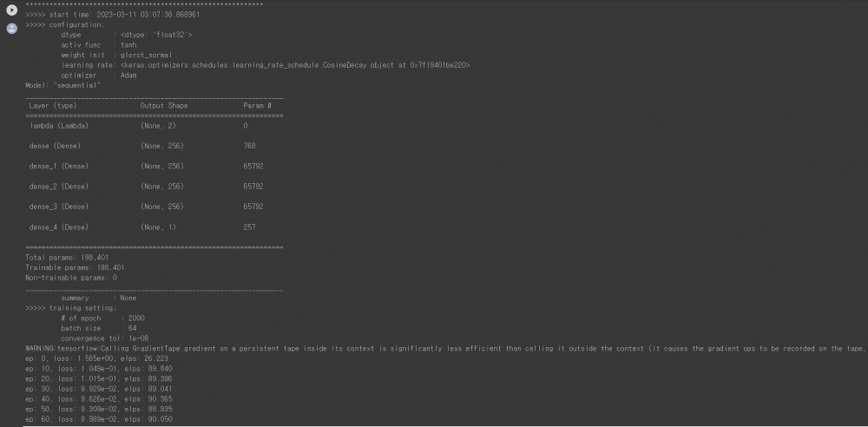
Task: Click the Param # column header
Action: tap(257, 105)
